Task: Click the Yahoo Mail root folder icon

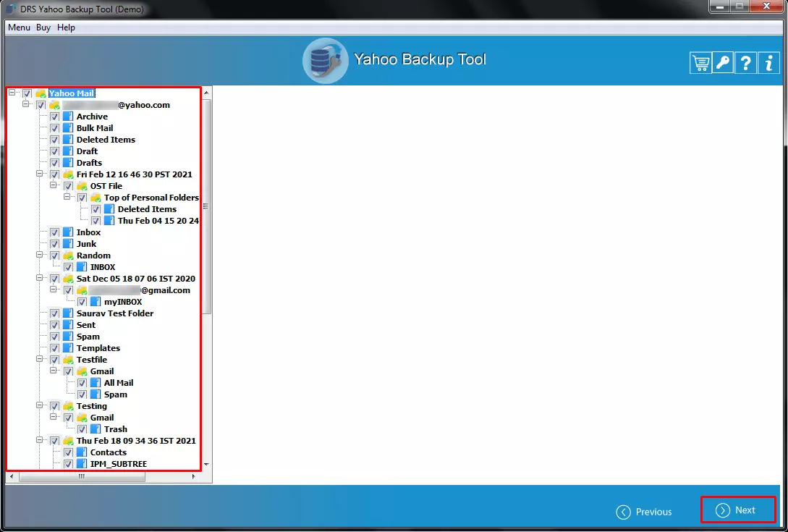Action: 41,93
